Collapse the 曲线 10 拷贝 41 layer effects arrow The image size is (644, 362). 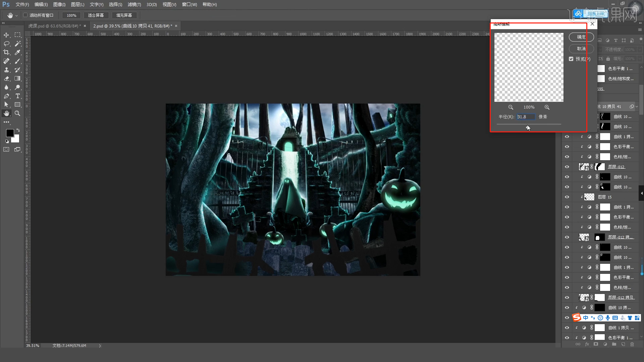pyautogui.click(x=637, y=107)
